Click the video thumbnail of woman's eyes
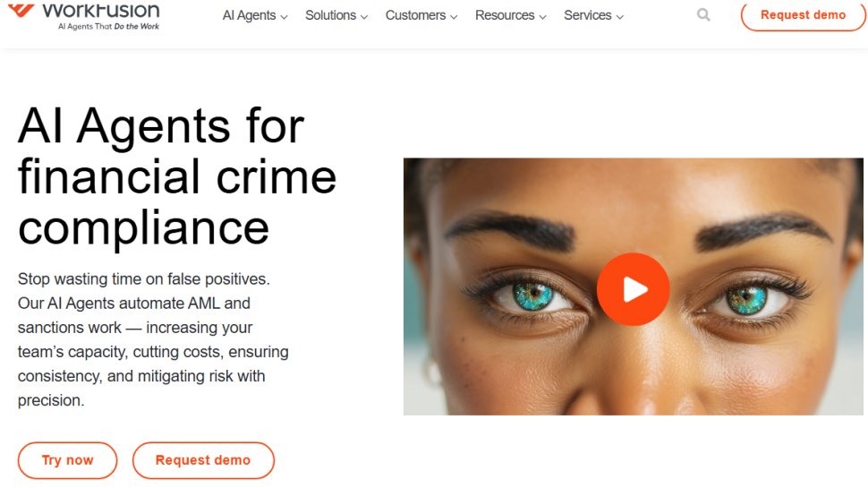 coord(633,287)
